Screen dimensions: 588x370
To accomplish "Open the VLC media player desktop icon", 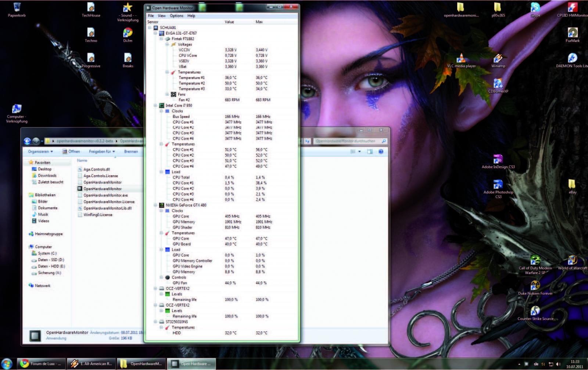I will [461, 61].
